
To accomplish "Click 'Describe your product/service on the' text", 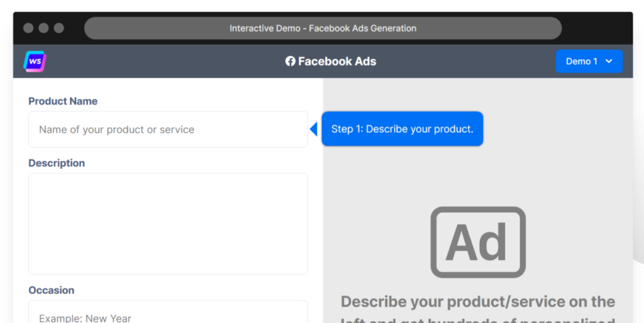I will click(478, 302).
